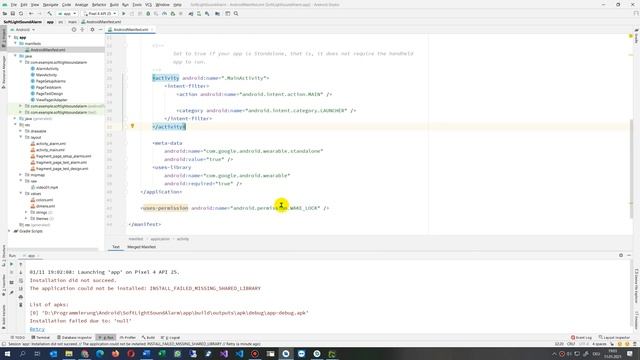Screen dimensions: 640x360
Task: Toggle the Soft-Wrap icon in Run panel
Action: tap(21, 280)
